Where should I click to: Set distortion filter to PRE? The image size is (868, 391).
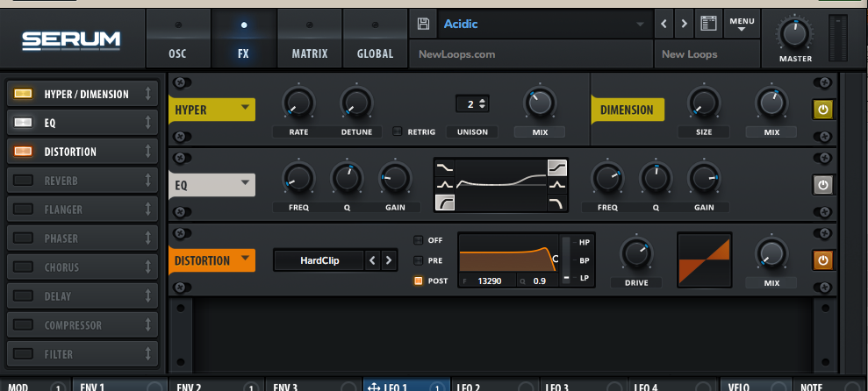418,260
